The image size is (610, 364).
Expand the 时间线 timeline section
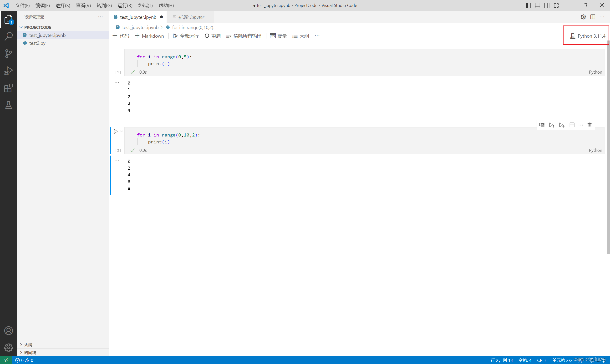pos(30,353)
